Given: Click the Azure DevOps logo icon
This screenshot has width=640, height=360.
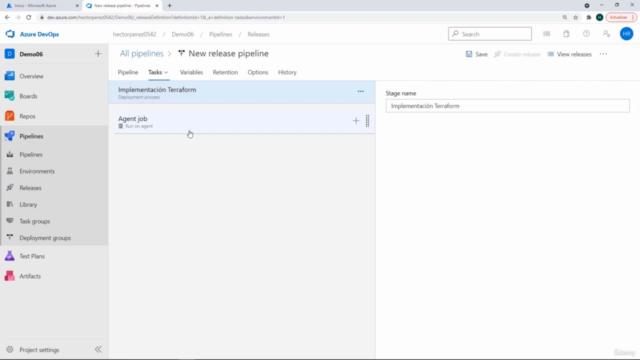Looking at the screenshot, I should [x=10, y=34].
